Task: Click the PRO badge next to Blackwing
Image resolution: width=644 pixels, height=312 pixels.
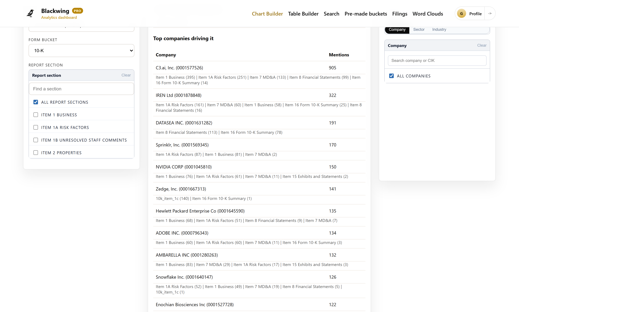Action: pyautogui.click(x=77, y=11)
